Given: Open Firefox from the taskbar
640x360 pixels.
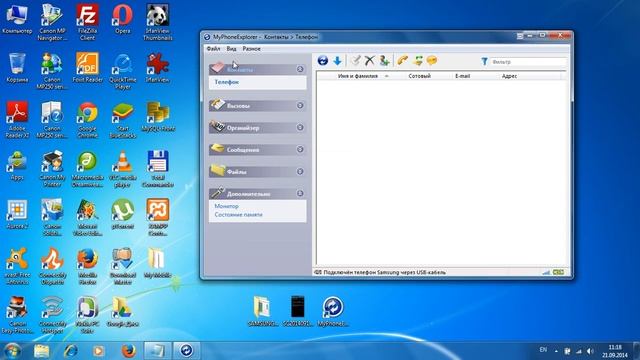Looking at the screenshot, I should [x=128, y=351].
